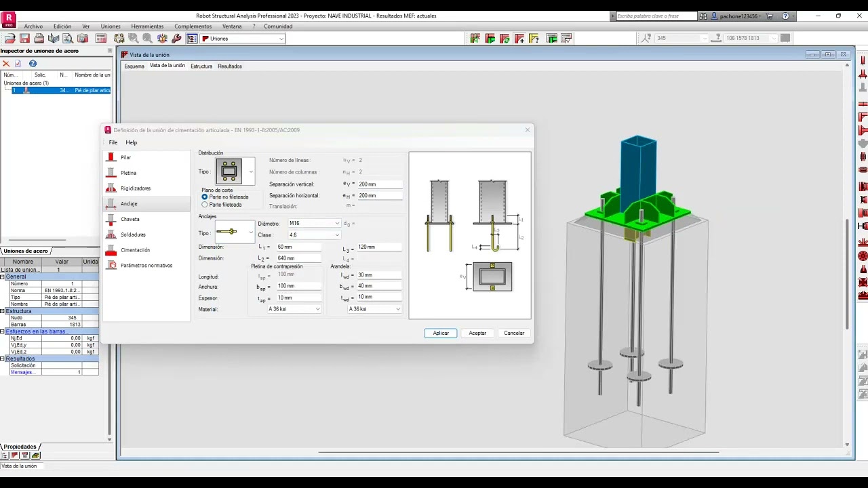Image resolution: width=868 pixels, height=488 pixels.
Task: Click the L2 640 mm dimension field
Action: point(298,258)
